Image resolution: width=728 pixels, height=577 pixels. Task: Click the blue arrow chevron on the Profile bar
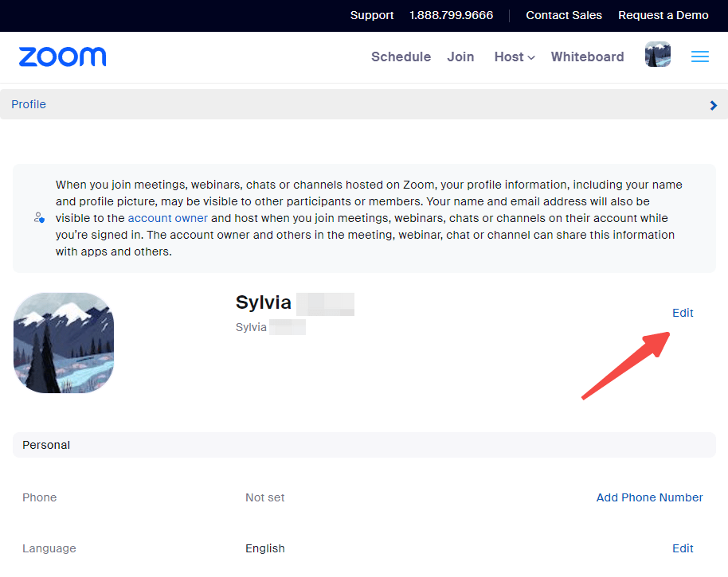point(713,104)
